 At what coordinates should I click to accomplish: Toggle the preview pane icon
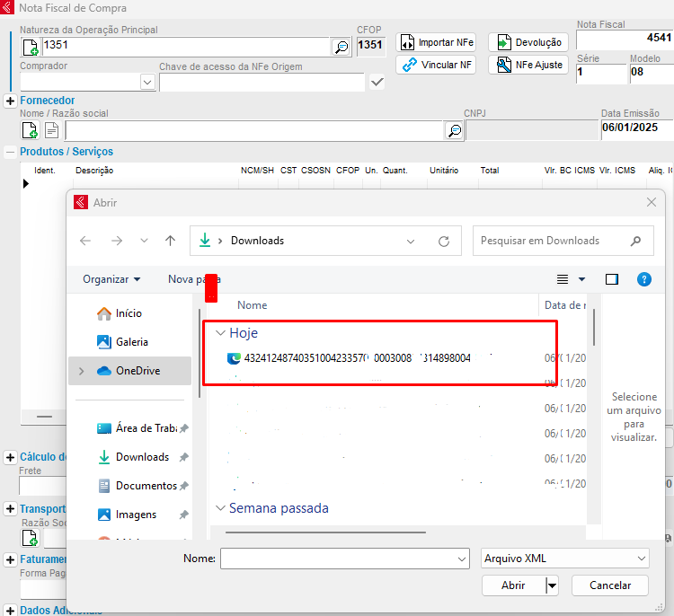pos(612,279)
